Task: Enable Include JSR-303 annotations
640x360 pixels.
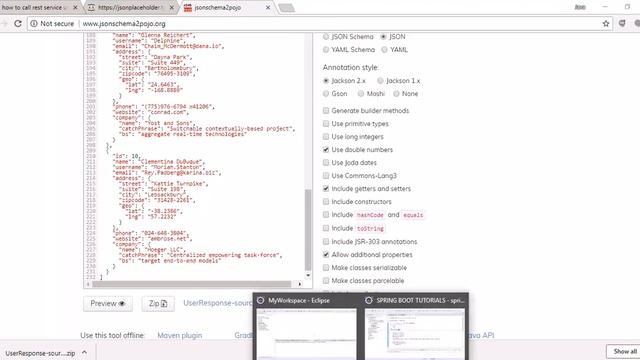Action: [326, 242]
